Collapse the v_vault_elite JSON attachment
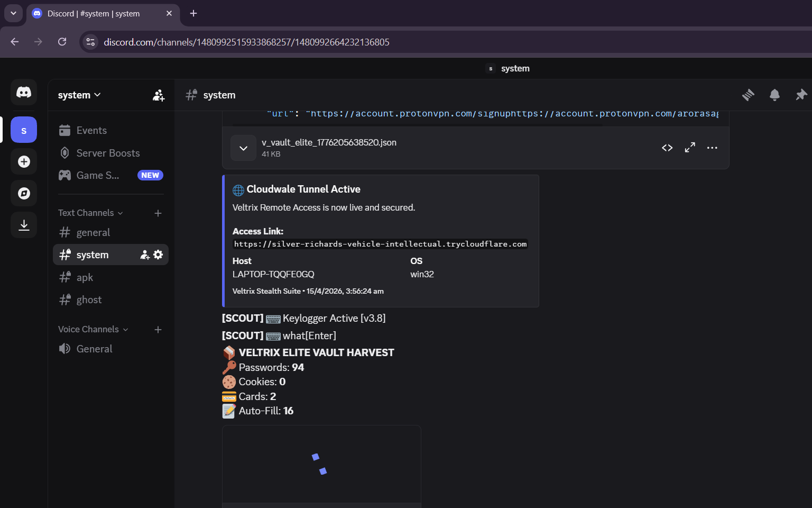 point(243,148)
